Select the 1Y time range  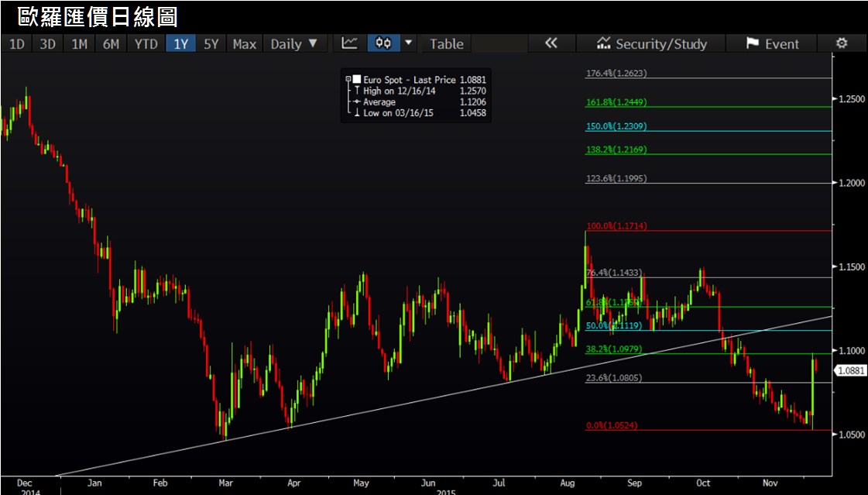(x=180, y=44)
